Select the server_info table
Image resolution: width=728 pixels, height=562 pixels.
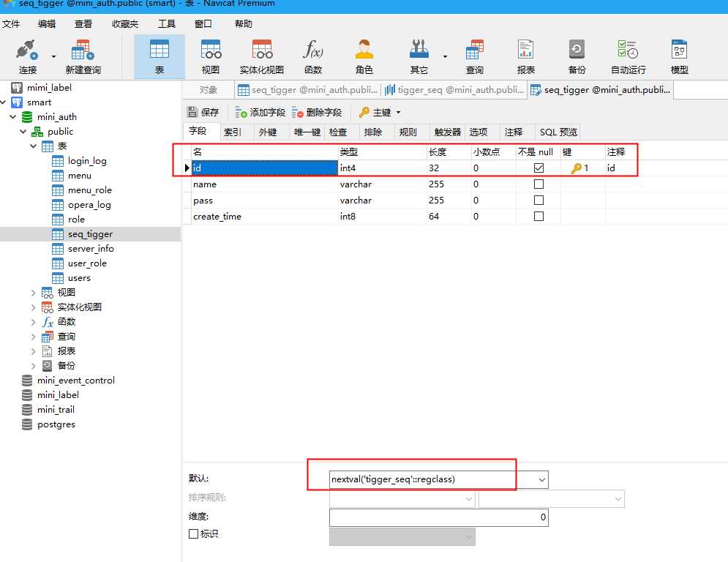(x=91, y=249)
